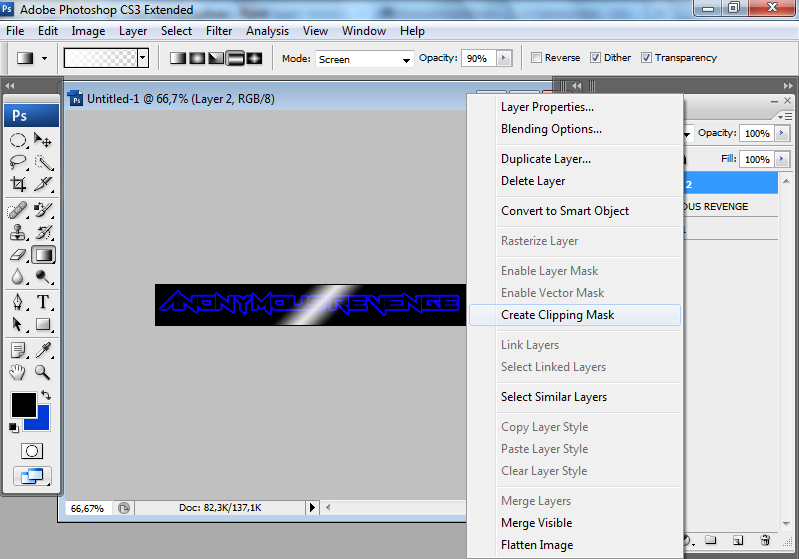Select the Rectangle shape tool
Viewport: 799px width, 559px height.
(43, 324)
